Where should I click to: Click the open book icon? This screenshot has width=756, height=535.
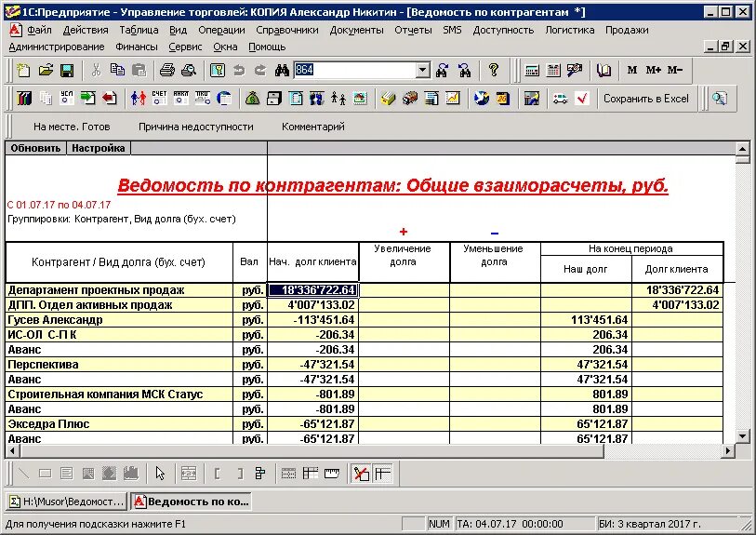[x=603, y=71]
